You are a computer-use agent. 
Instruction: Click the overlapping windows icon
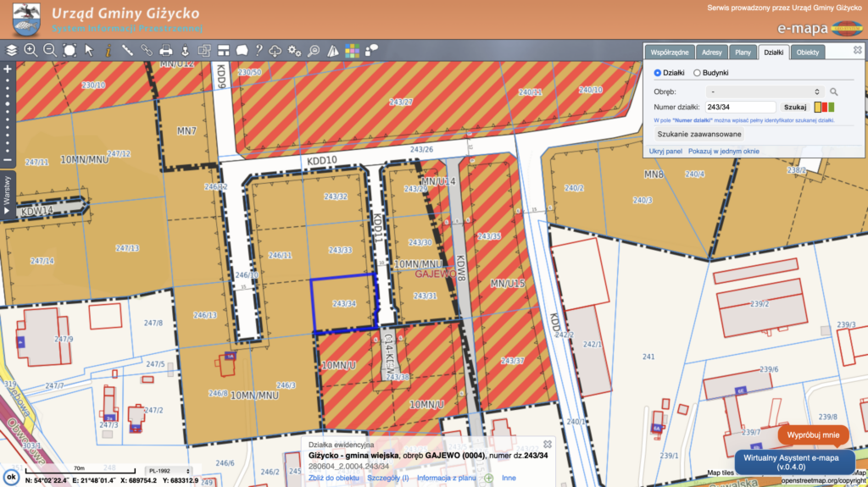pyautogui.click(x=204, y=50)
